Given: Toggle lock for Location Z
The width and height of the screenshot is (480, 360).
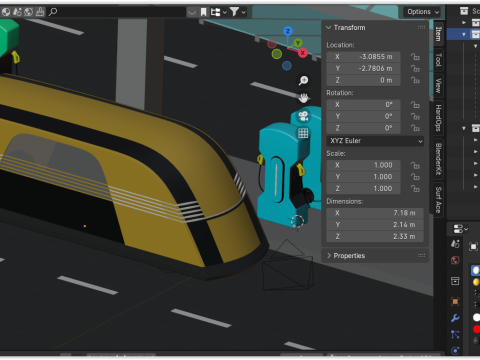Looking at the screenshot, I should [x=415, y=80].
